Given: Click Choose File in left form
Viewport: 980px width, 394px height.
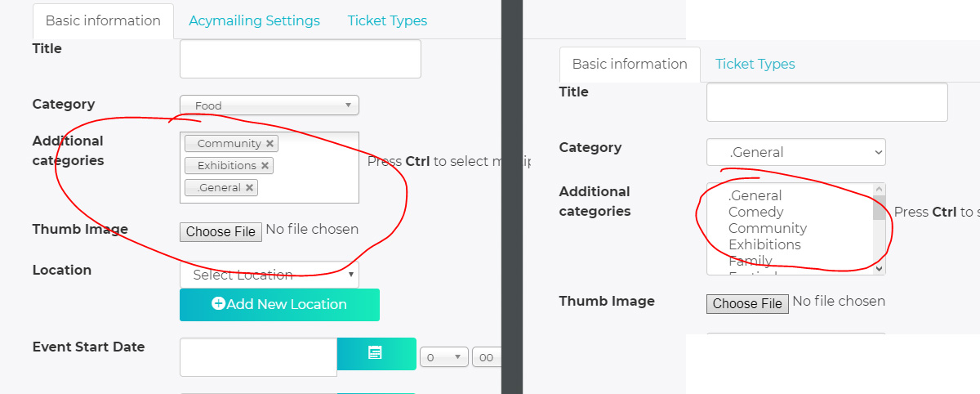Looking at the screenshot, I should click(220, 231).
